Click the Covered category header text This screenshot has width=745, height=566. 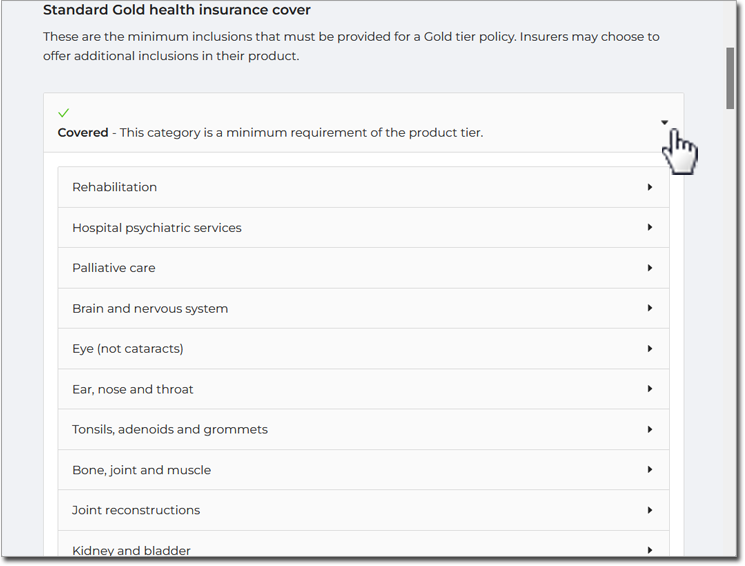270,133
